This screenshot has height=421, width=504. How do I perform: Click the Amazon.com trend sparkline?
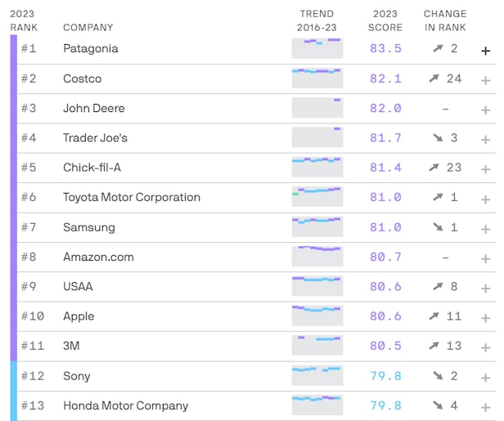(317, 257)
